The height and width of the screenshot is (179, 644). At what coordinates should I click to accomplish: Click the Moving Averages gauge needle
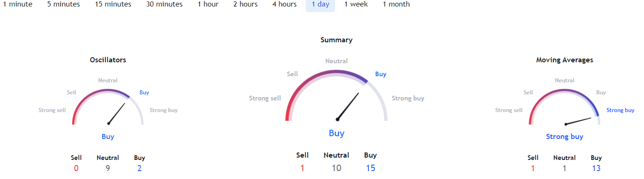point(578,121)
